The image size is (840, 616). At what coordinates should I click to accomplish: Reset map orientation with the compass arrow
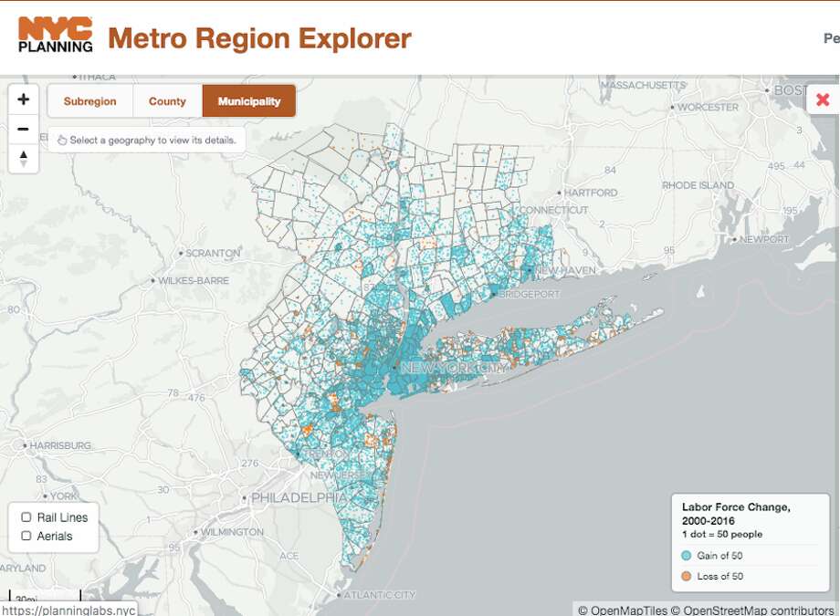coord(23,159)
